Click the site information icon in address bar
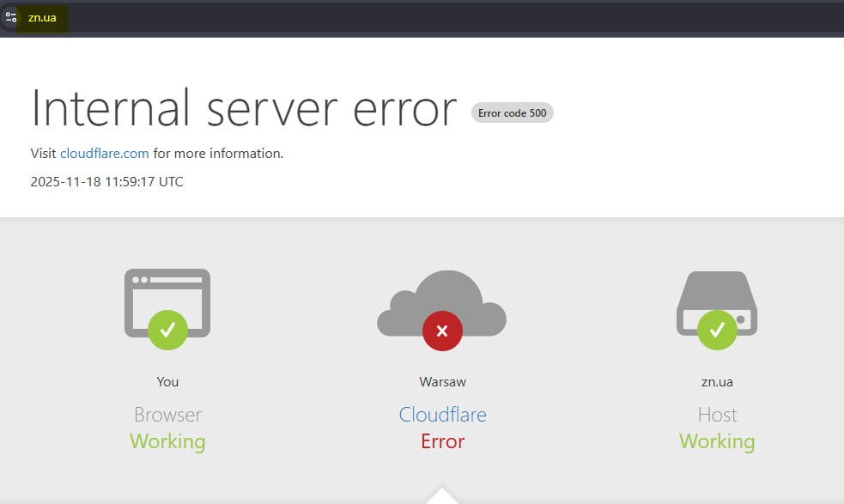Image resolution: width=844 pixels, height=504 pixels. pyautogui.click(x=11, y=17)
